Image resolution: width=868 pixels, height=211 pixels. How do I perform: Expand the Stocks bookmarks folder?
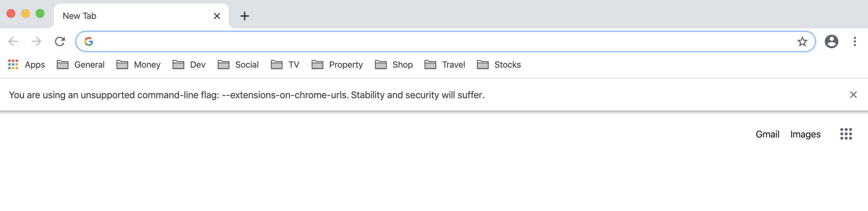(499, 65)
